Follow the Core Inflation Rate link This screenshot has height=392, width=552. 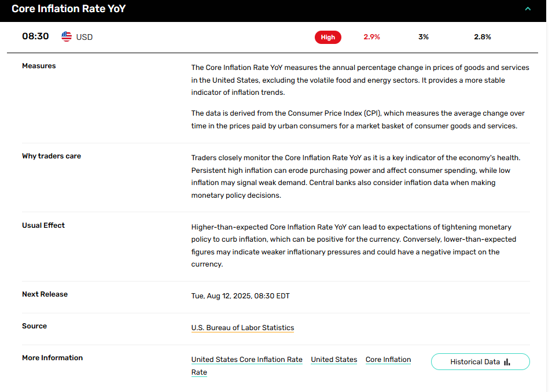click(x=388, y=360)
